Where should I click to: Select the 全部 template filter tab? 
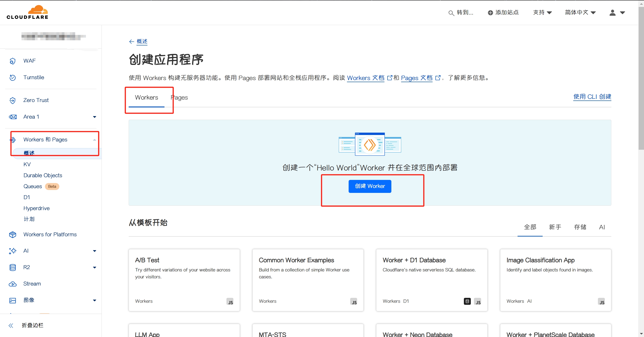[530, 227]
